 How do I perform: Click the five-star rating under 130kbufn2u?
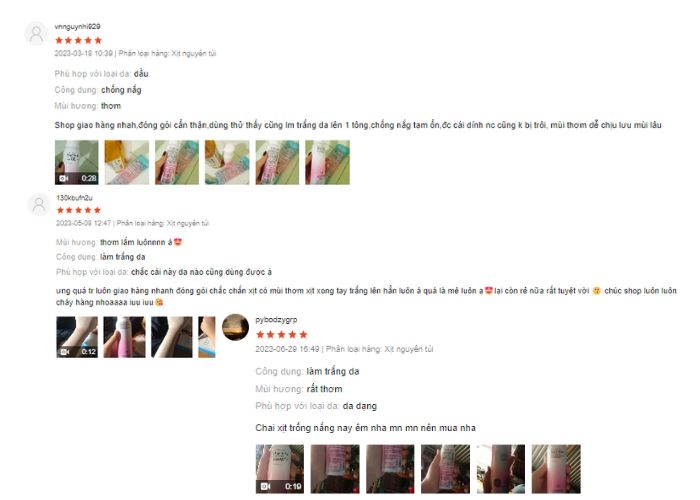[79, 210]
